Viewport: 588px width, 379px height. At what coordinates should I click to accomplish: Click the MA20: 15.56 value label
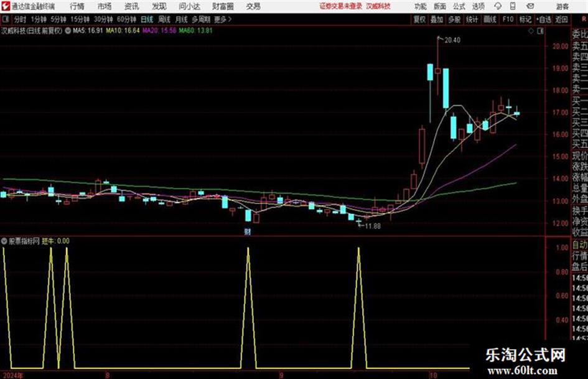(x=159, y=30)
